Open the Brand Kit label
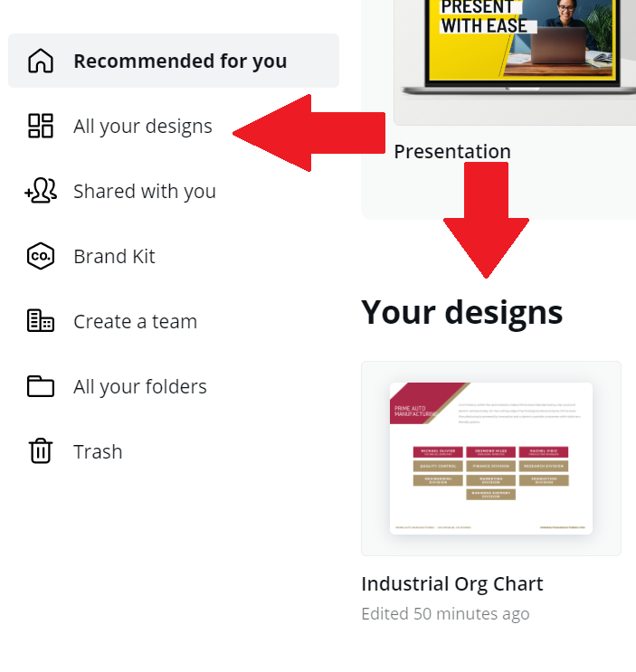Viewport: 636px width, 672px height. tap(114, 256)
